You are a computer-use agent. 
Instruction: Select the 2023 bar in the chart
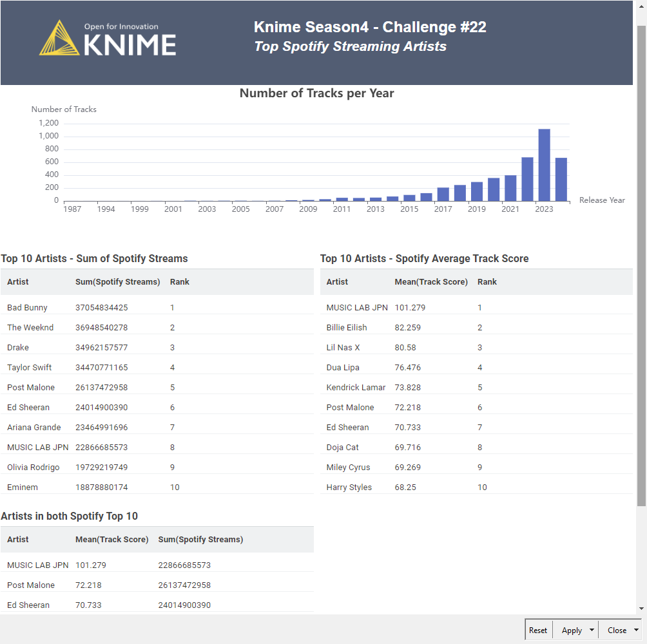[545, 166]
